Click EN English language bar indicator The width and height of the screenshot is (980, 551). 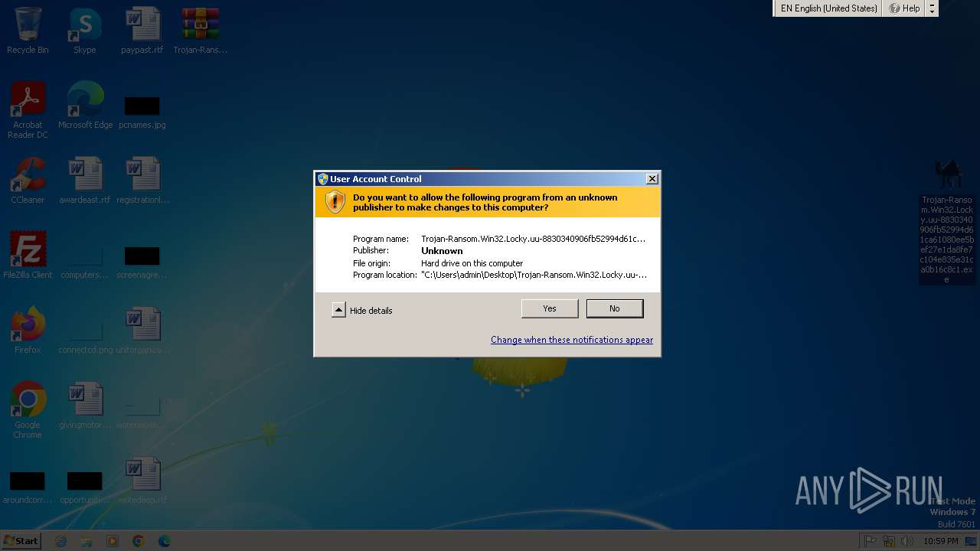tap(828, 8)
